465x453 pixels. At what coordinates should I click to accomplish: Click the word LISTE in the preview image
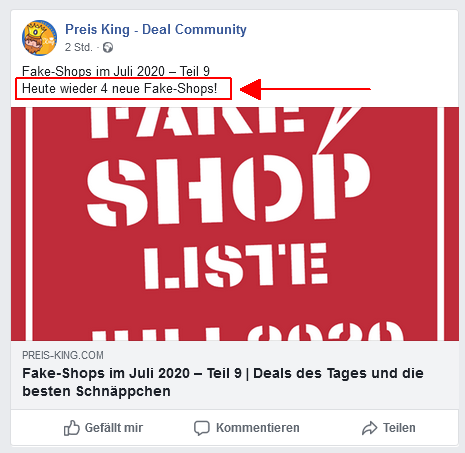click(x=235, y=266)
